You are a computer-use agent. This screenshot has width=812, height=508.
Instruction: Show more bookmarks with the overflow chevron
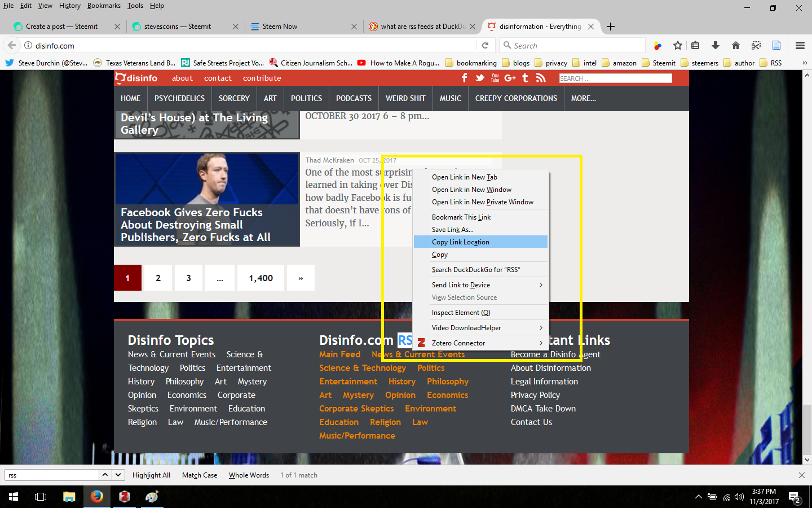805,63
